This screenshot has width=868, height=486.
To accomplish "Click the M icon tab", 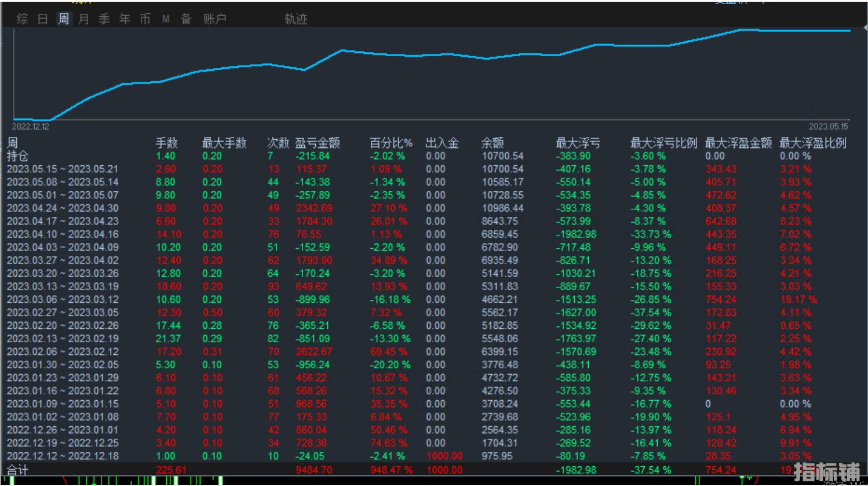I will tap(166, 19).
